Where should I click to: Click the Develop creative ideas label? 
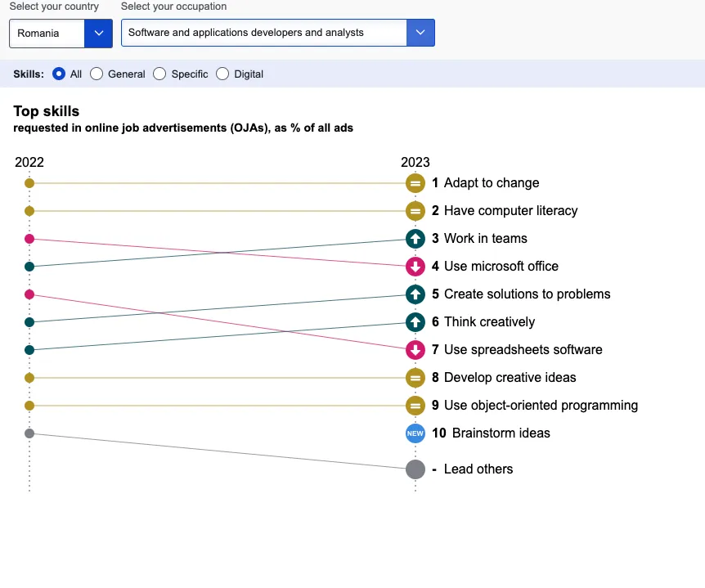click(510, 378)
